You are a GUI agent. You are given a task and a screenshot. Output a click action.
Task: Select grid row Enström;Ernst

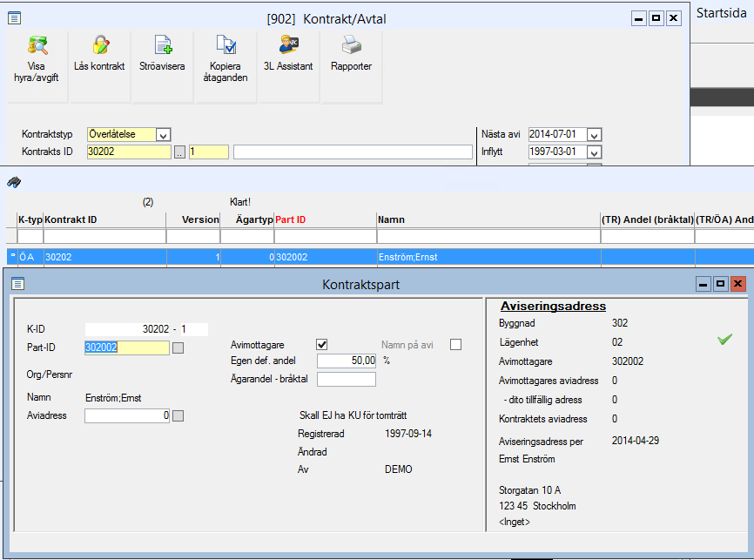coord(380,257)
